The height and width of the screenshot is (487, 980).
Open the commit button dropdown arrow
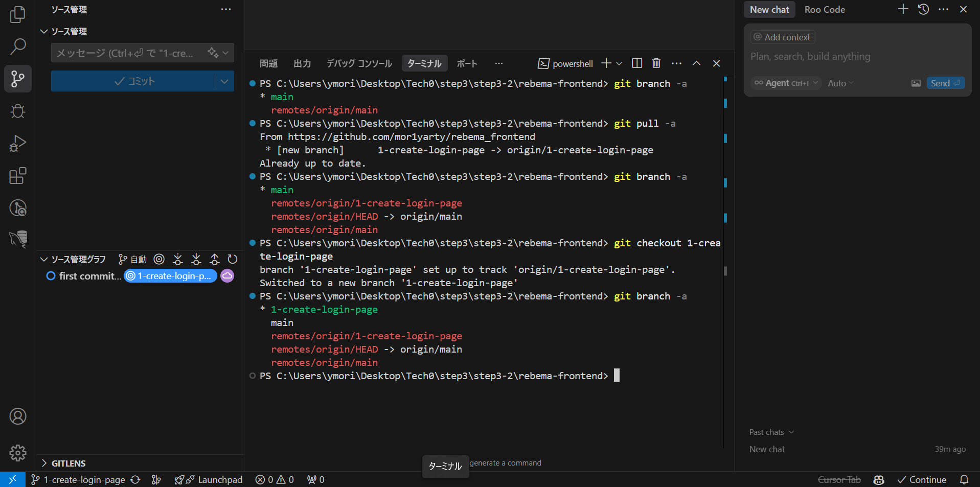[224, 81]
